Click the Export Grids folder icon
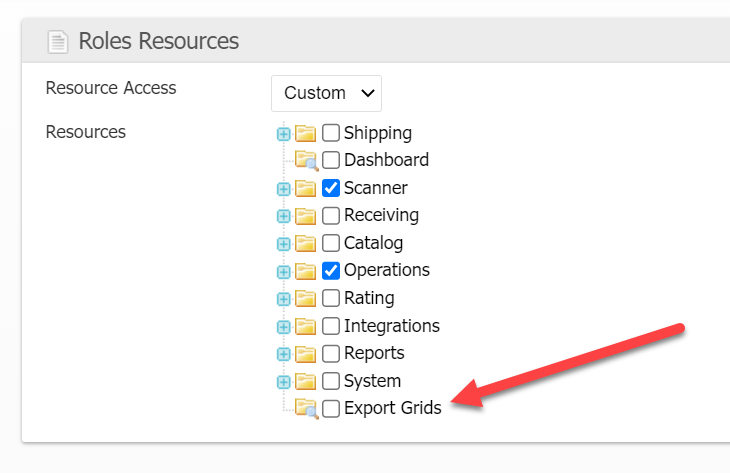The image size is (730, 473). click(x=306, y=408)
